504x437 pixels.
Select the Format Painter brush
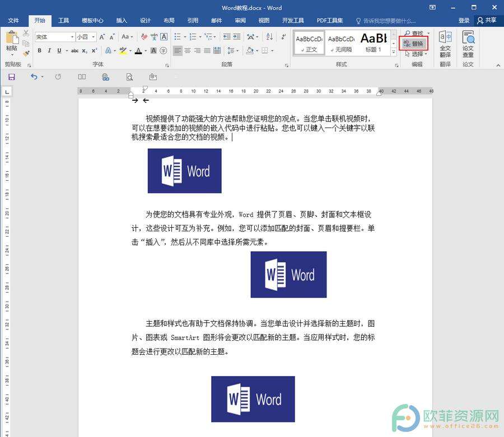coord(26,53)
